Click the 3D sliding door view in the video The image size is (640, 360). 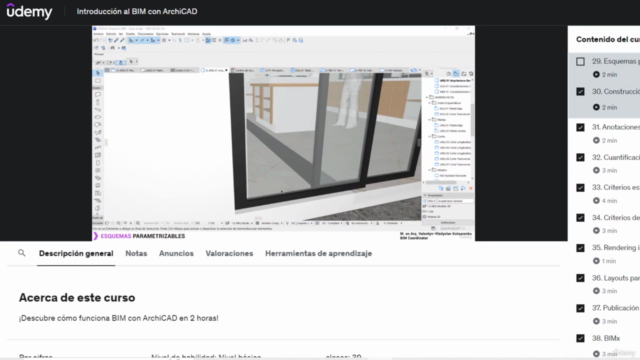coord(324,146)
